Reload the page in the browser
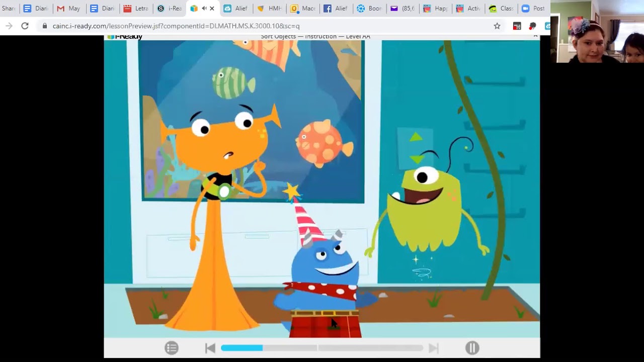Image resolution: width=644 pixels, height=362 pixels. pos(25,26)
